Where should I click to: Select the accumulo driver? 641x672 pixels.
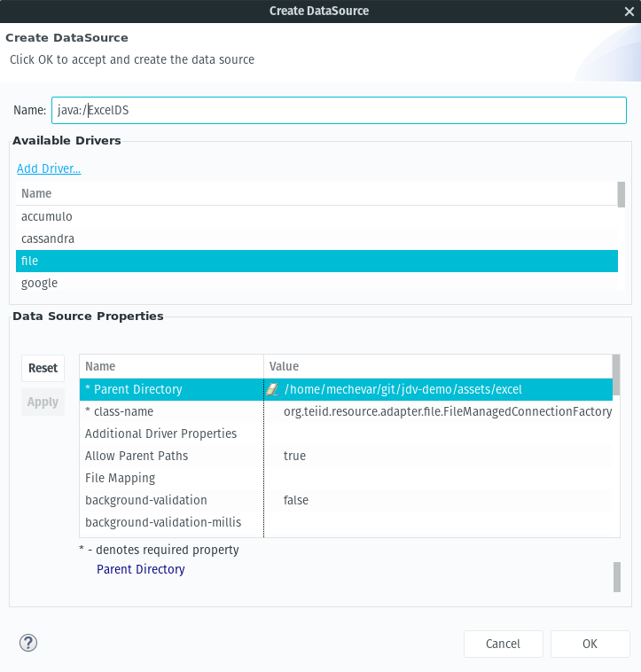tap(317, 216)
